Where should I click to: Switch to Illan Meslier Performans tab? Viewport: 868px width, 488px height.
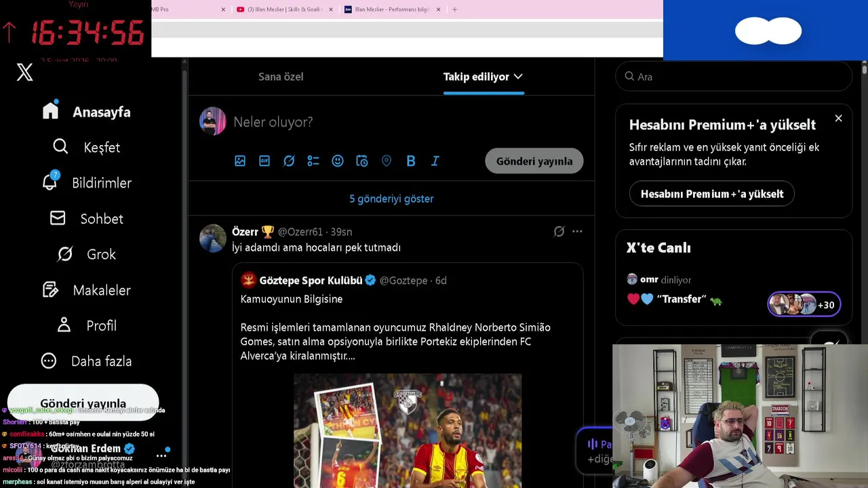point(392,9)
